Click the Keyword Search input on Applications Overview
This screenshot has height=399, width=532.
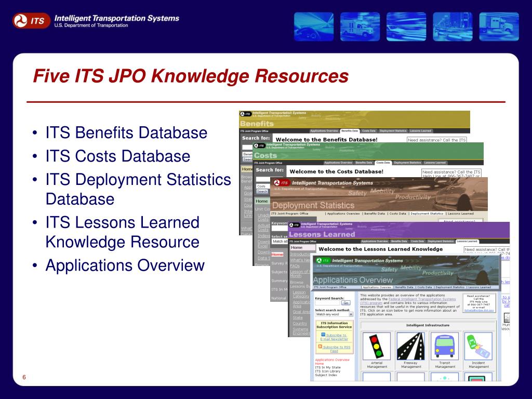pyautogui.click(x=328, y=303)
